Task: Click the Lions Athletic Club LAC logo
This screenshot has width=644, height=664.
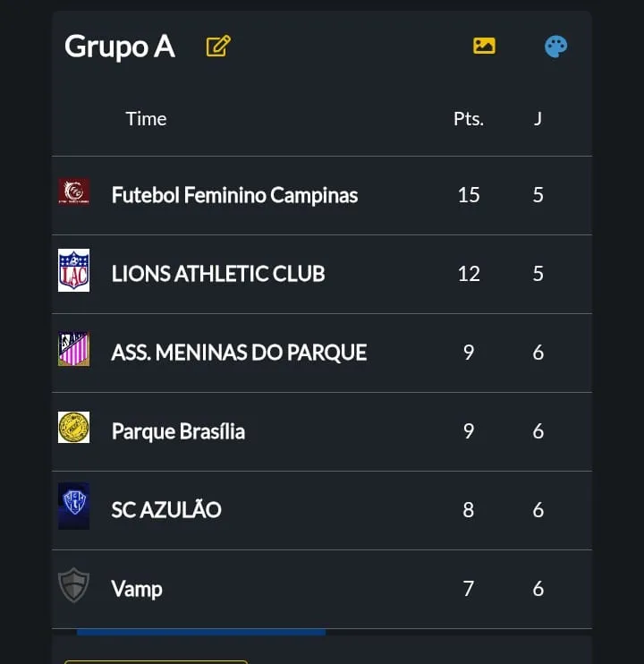Action: pos(73,270)
